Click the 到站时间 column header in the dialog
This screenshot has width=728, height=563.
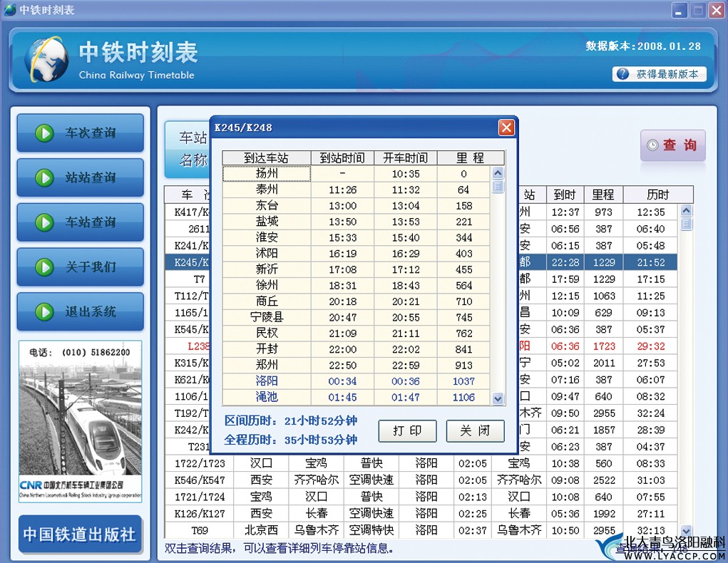[342, 157]
